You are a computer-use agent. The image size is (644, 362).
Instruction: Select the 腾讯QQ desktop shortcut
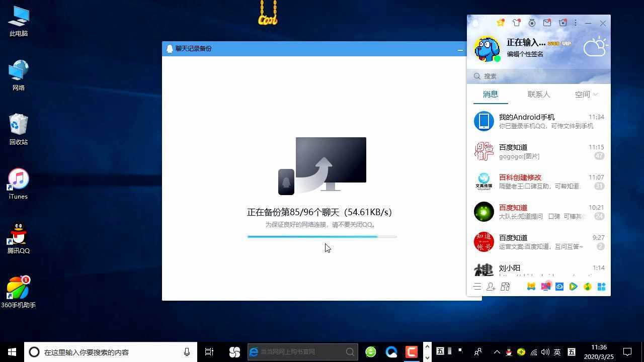tap(19, 238)
